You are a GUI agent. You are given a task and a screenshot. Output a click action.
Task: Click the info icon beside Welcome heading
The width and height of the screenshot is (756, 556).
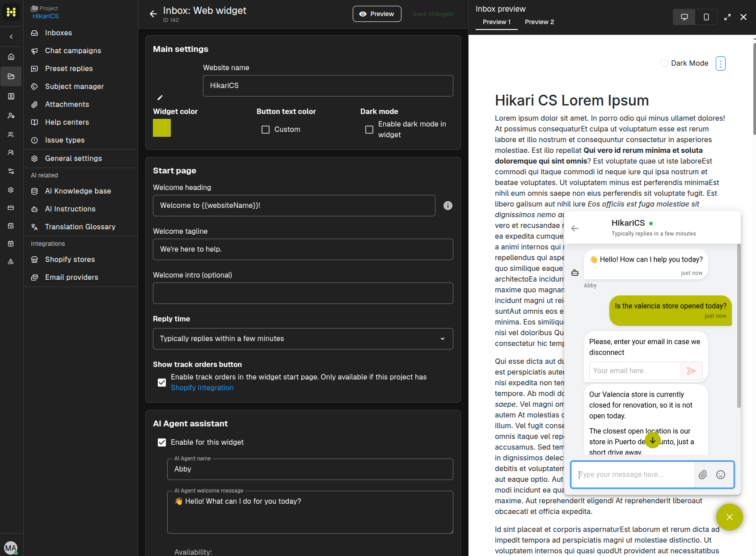[x=448, y=206]
